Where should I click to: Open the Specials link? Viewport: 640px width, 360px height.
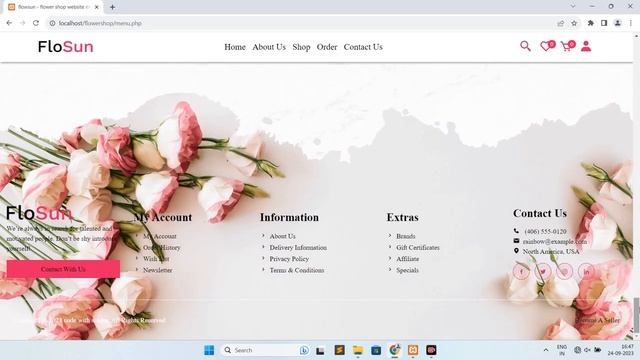(407, 270)
